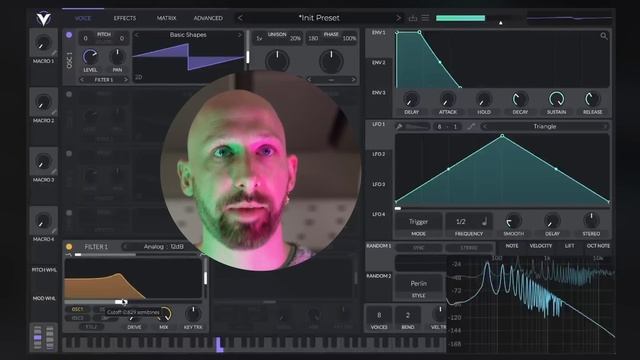Toggle the third oscillator power button
Screen dimensions: 640x360
(69, 153)
